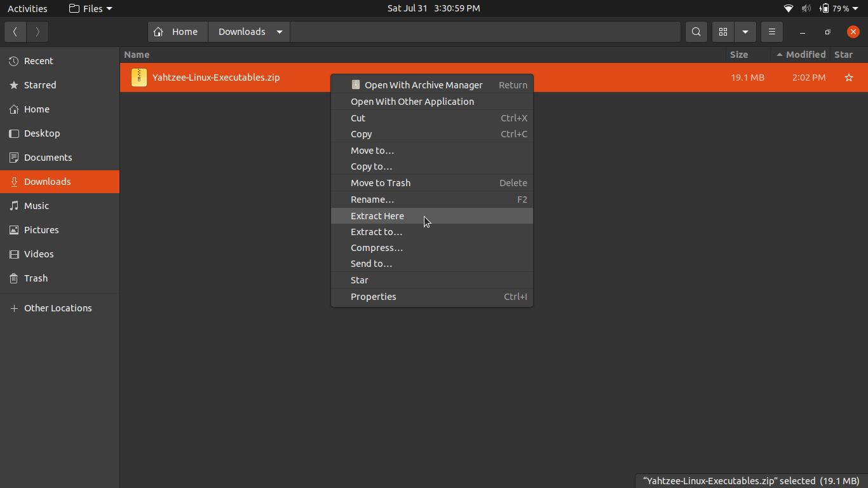Image resolution: width=868 pixels, height=488 pixels.
Task: Click the Trash bin icon in sidebar
Action: 14,278
